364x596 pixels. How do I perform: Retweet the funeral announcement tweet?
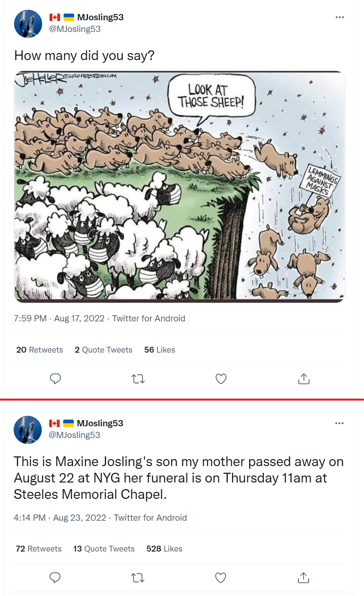pyautogui.click(x=138, y=578)
